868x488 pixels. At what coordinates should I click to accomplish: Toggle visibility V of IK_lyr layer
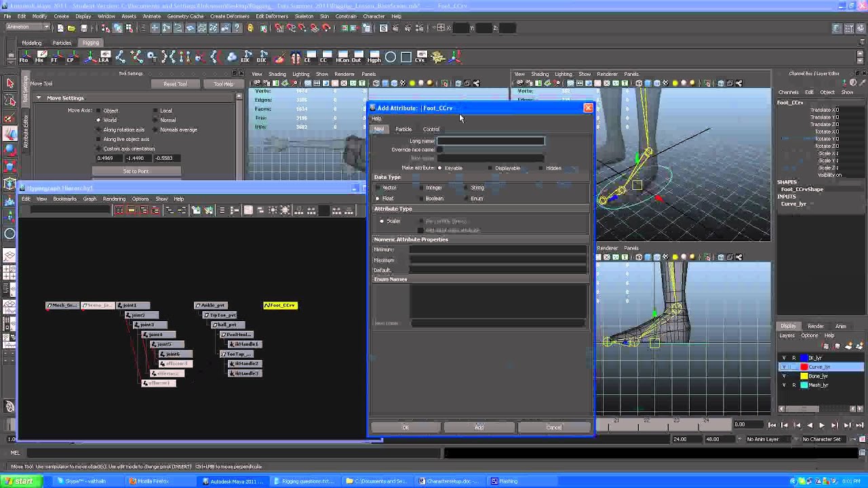coord(784,358)
